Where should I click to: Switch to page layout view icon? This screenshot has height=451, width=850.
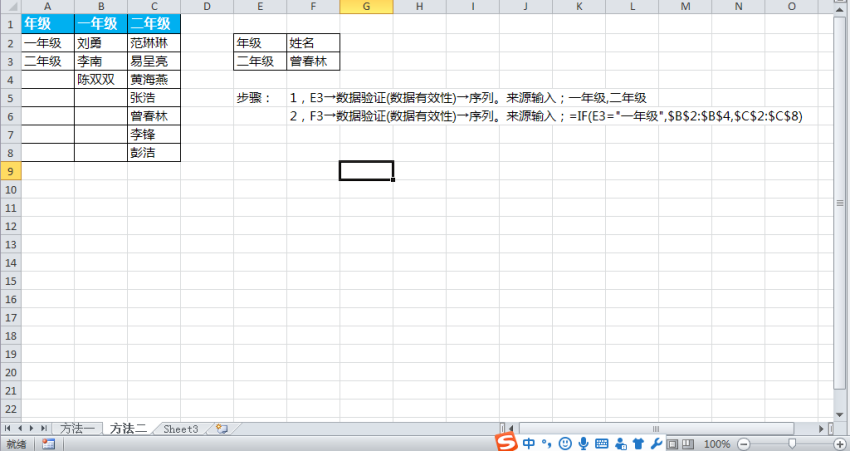point(672,444)
